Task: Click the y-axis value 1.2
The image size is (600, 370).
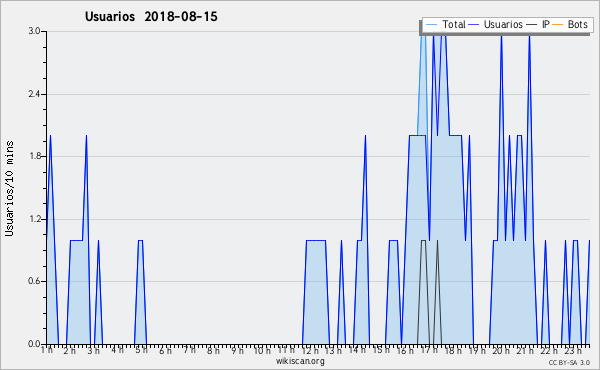Action: (34, 219)
